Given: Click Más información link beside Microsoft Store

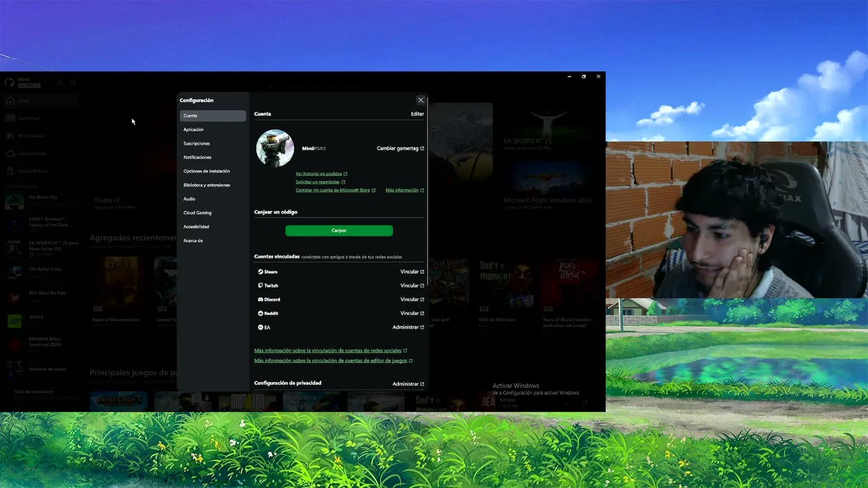Looking at the screenshot, I should pos(405,190).
